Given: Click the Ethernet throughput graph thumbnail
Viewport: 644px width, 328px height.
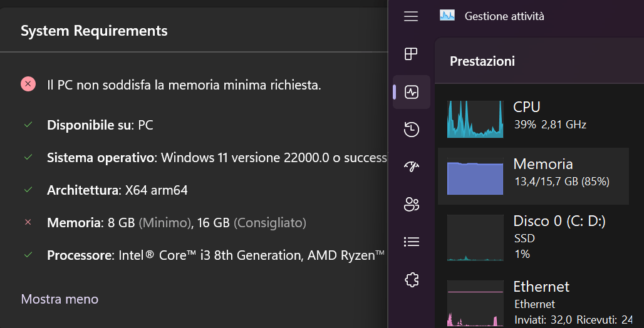Looking at the screenshot, I should [x=475, y=304].
